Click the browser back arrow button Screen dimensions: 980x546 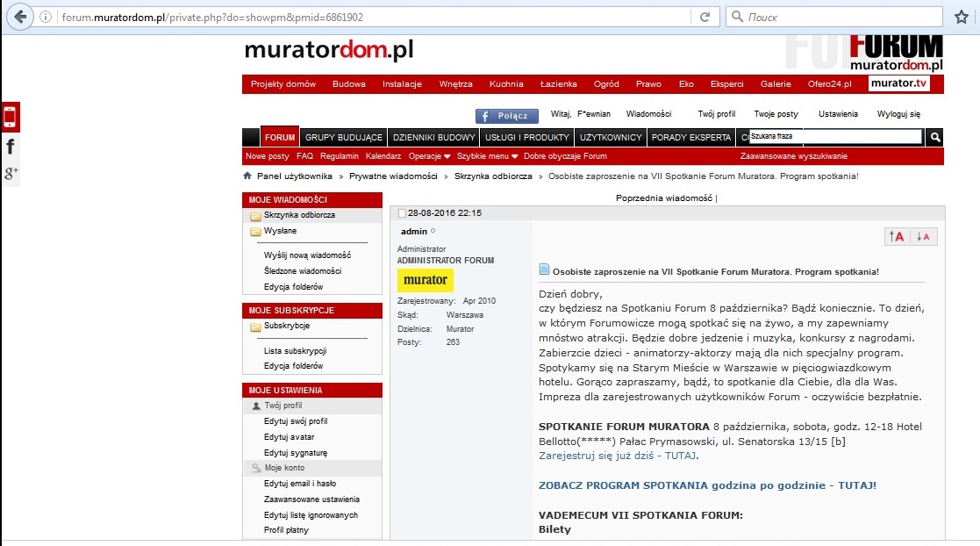(20, 17)
